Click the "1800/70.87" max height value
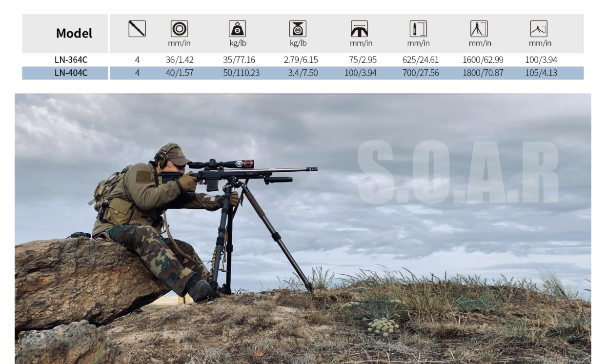 point(483,73)
